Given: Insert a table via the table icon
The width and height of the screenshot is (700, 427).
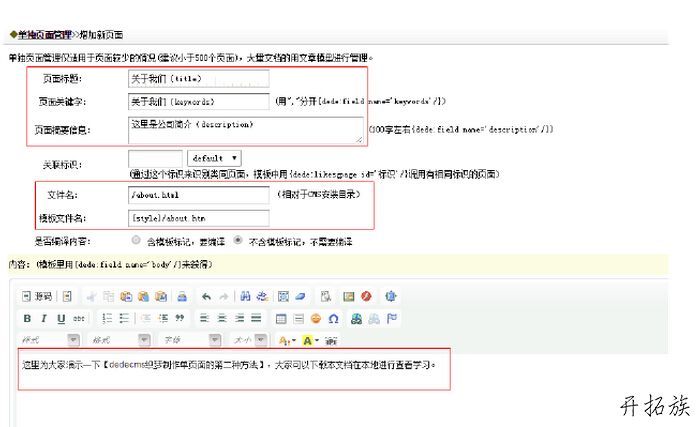Looking at the screenshot, I should pyautogui.click(x=281, y=318).
